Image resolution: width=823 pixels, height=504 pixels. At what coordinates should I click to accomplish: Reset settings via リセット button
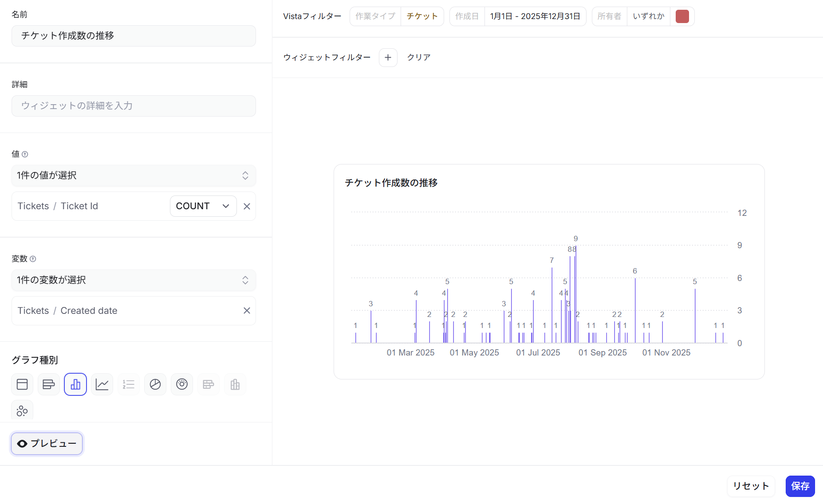[750, 486]
